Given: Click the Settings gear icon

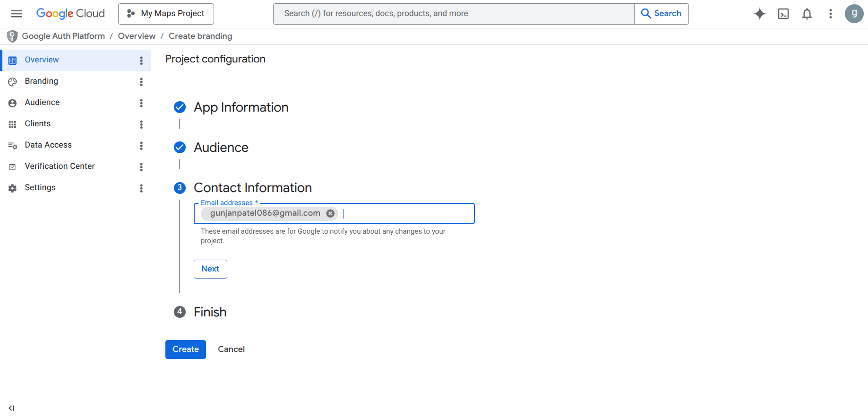Looking at the screenshot, I should 13,188.
